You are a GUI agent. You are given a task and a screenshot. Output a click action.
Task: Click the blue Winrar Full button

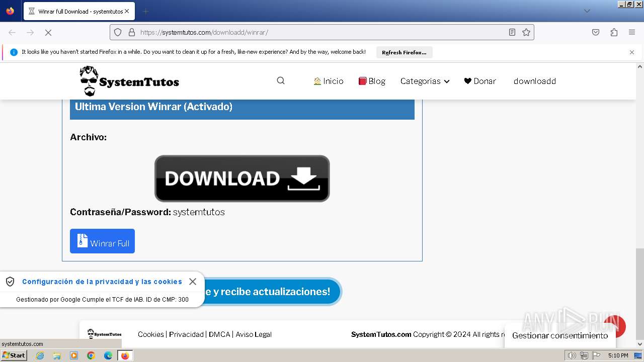coord(102,241)
